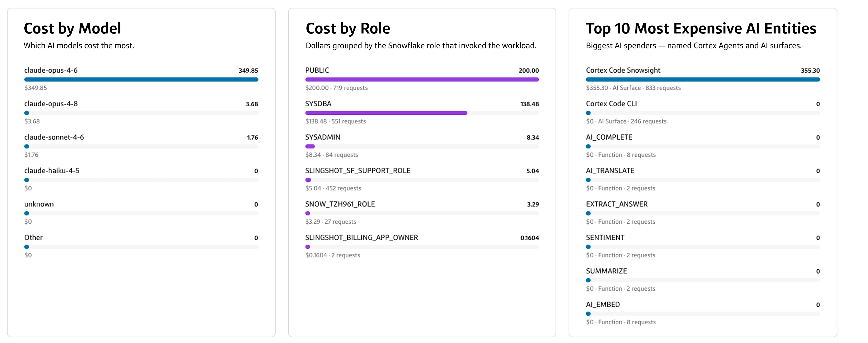Click the Top 10 Most Expensive AI Entities heading
The height and width of the screenshot is (343, 868).
701,28
